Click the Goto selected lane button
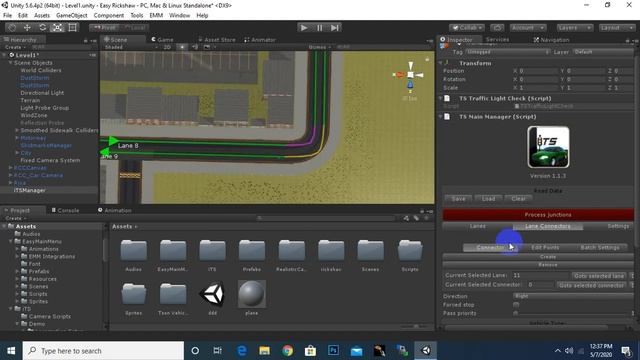Screen dimensions: 640x360 pyautogui.click(x=599, y=276)
